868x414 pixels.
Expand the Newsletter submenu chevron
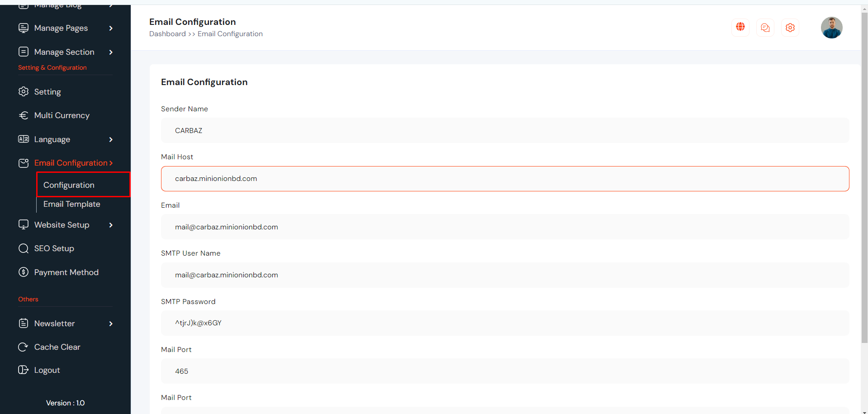111,324
